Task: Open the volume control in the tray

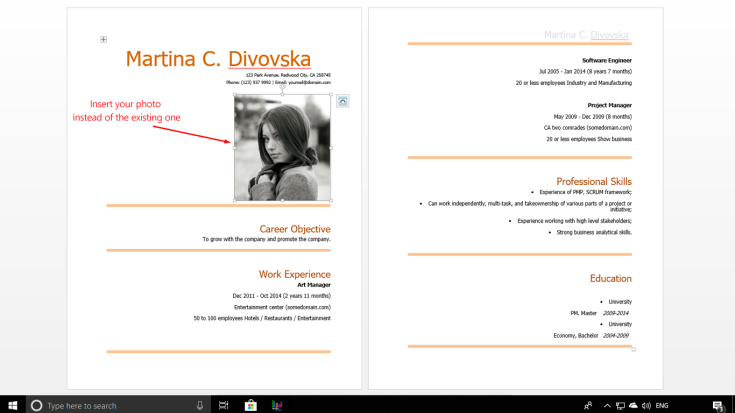Action: coord(646,405)
